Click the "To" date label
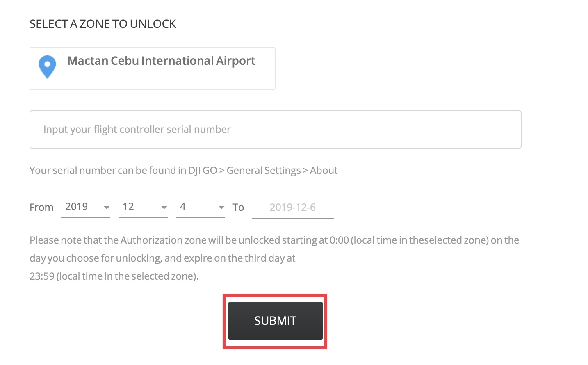 [x=238, y=208]
